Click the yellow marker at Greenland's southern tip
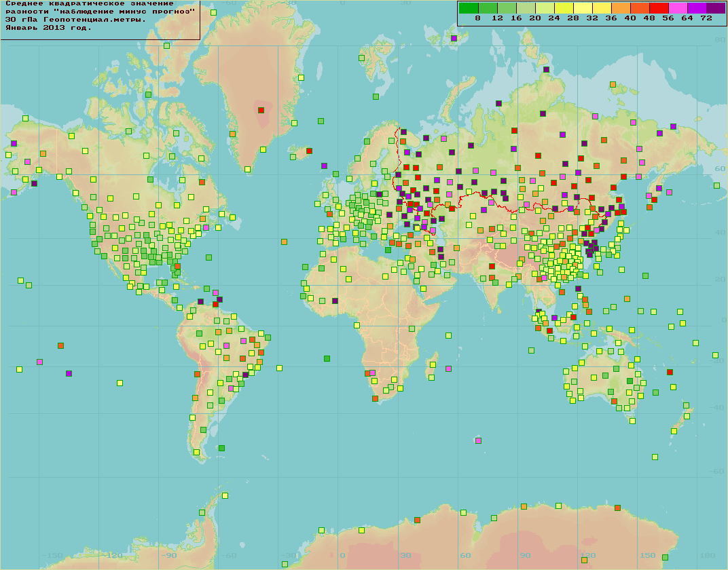Screen dimensions: 728x570 (247, 169)
